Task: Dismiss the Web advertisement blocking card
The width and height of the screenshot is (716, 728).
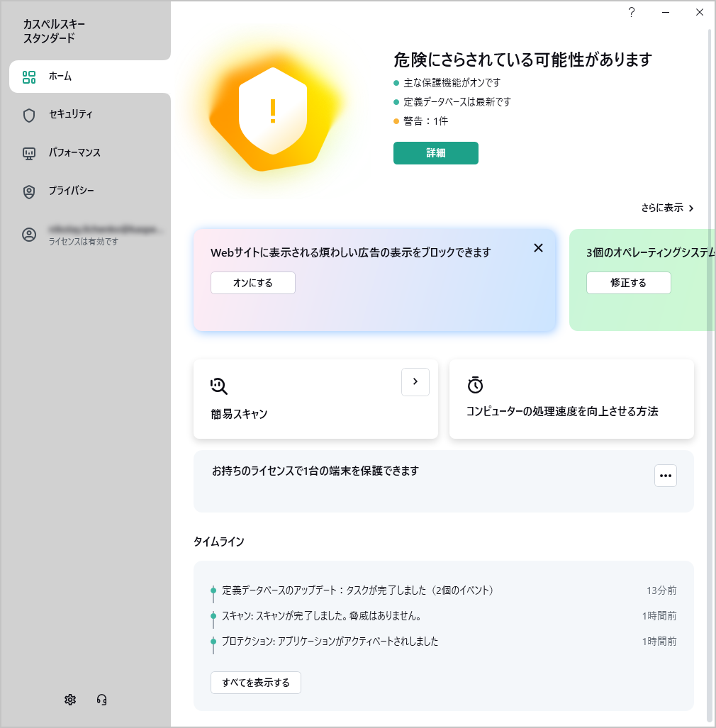Action: (x=538, y=248)
